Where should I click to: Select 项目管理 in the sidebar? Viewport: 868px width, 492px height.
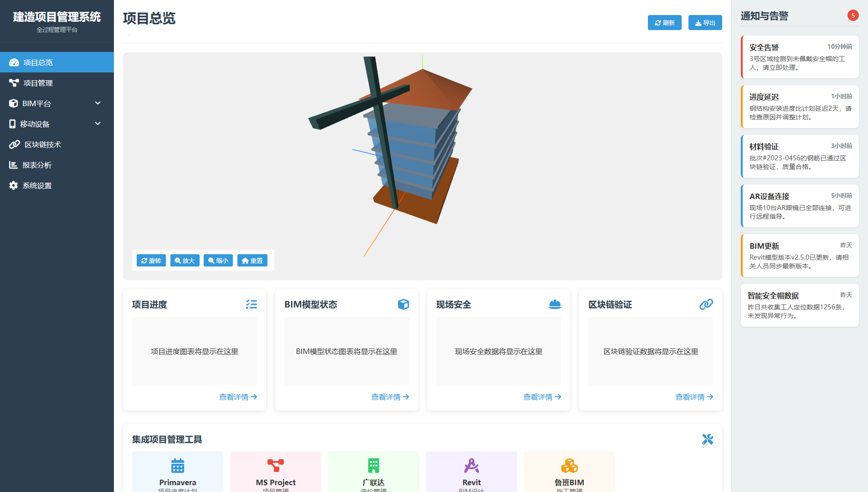(38, 83)
